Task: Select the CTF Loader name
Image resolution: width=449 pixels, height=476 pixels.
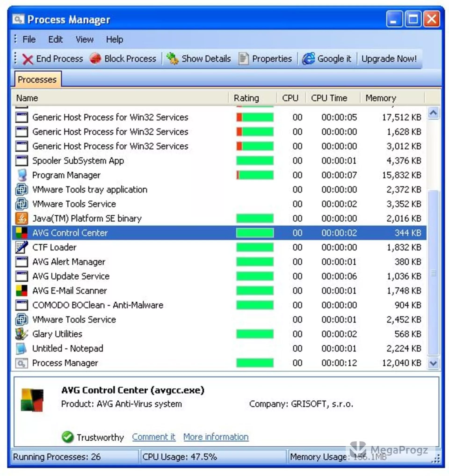Action: pyautogui.click(x=54, y=247)
